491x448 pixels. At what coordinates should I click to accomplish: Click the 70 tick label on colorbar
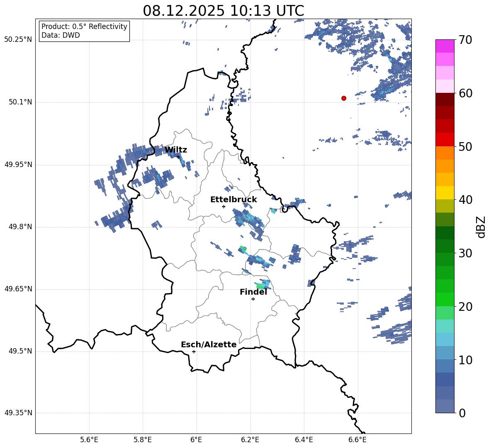click(465, 40)
